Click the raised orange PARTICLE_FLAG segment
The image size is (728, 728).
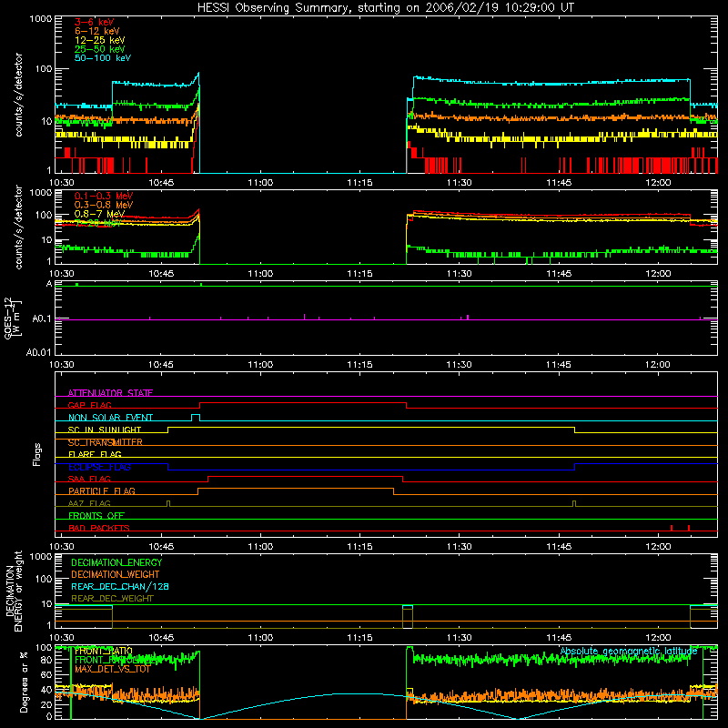[x=296, y=489]
